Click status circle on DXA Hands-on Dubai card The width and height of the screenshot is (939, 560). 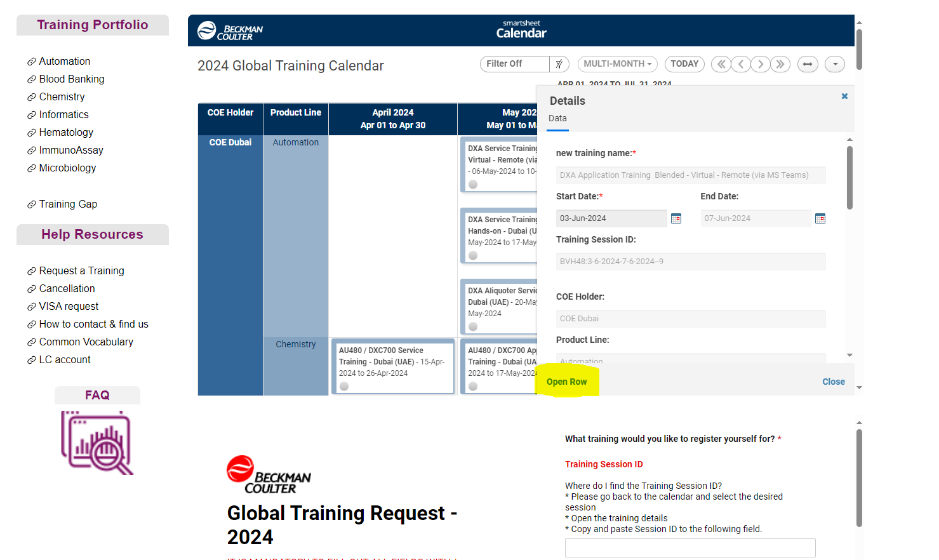pyautogui.click(x=473, y=255)
